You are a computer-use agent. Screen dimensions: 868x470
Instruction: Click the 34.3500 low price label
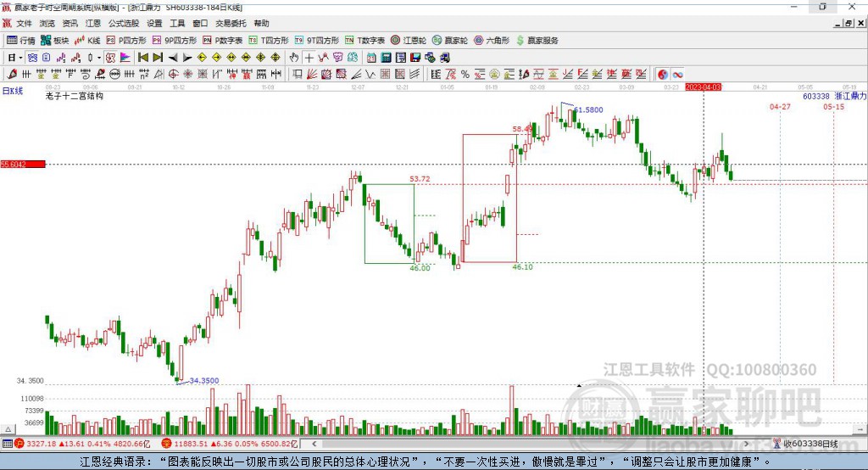point(203,380)
